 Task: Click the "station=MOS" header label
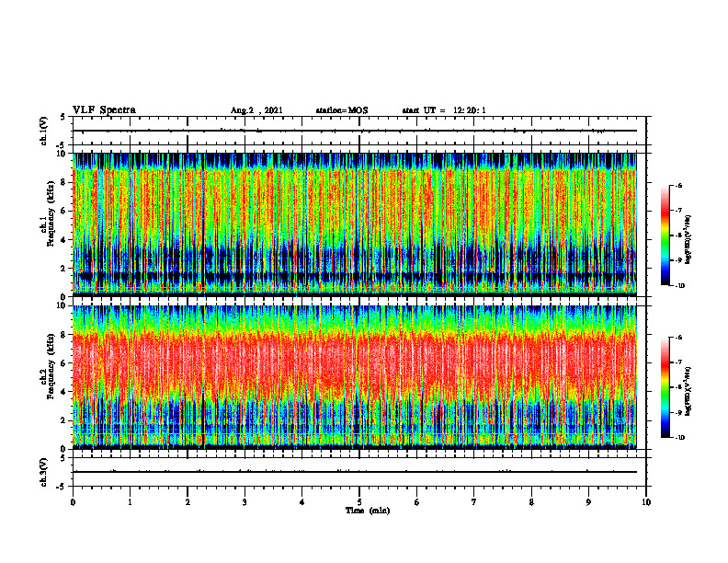click(x=342, y=110)
